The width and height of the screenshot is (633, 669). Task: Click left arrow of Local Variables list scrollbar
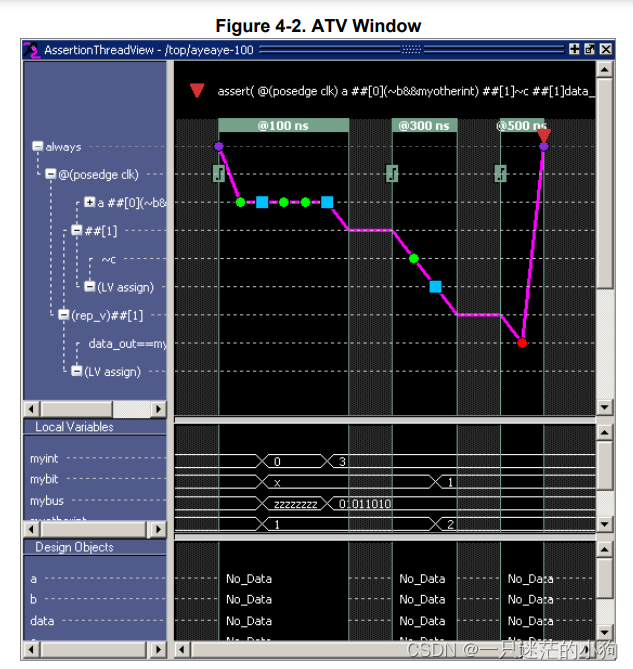tap(31, 529)
